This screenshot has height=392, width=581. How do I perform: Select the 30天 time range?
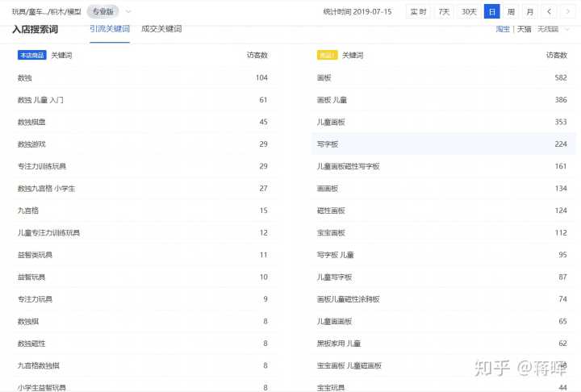click(469, 11)
